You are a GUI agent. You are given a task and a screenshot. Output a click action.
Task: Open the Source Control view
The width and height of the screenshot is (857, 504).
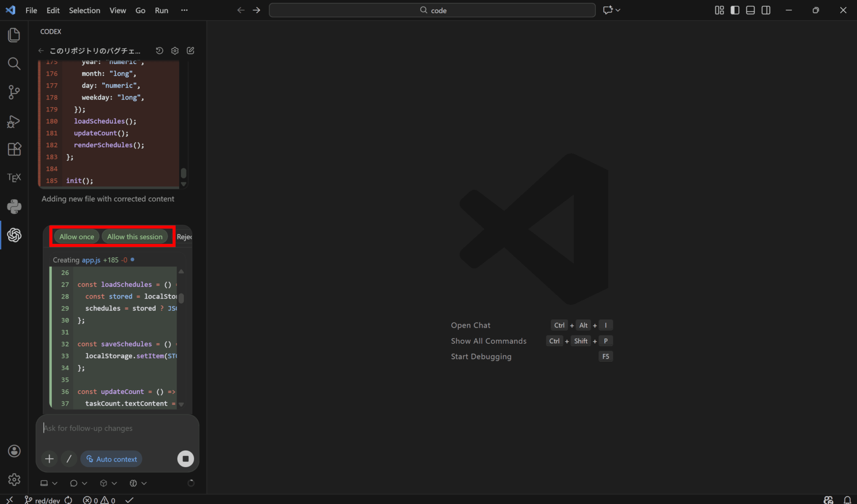[x=14, y=92]
